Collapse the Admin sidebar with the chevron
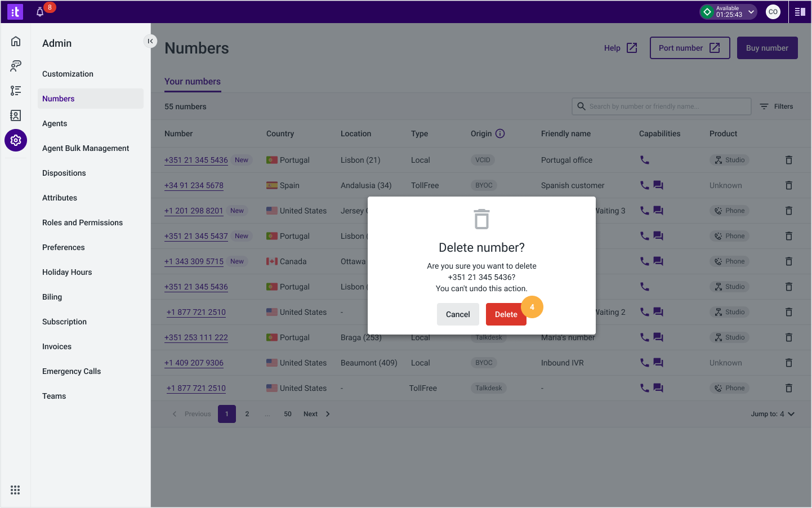Viewport: 812px width, 508px height. coord(150,41)
